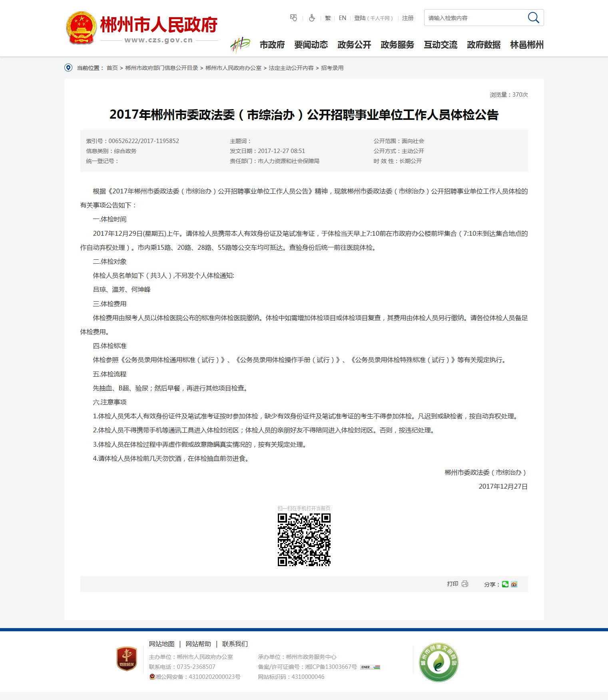Click the footer text 网站标识码：4310000046
The height and width of the screenshot is (700, 608).
[x=291, y=677]
